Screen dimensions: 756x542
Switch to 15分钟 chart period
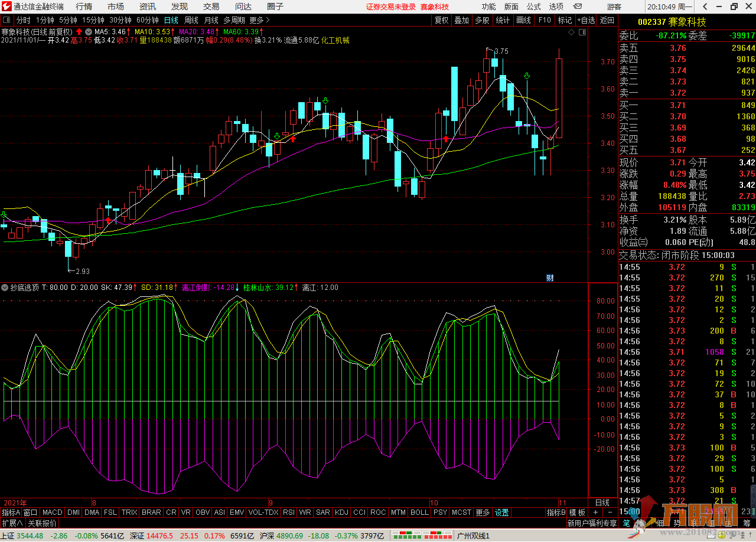click(93, 20)
